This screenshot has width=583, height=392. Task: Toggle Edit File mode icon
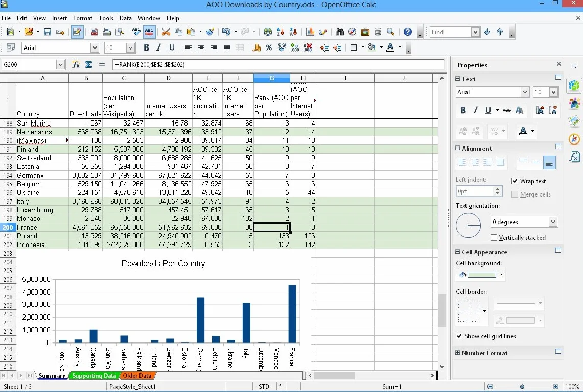(x=77, y=32)
